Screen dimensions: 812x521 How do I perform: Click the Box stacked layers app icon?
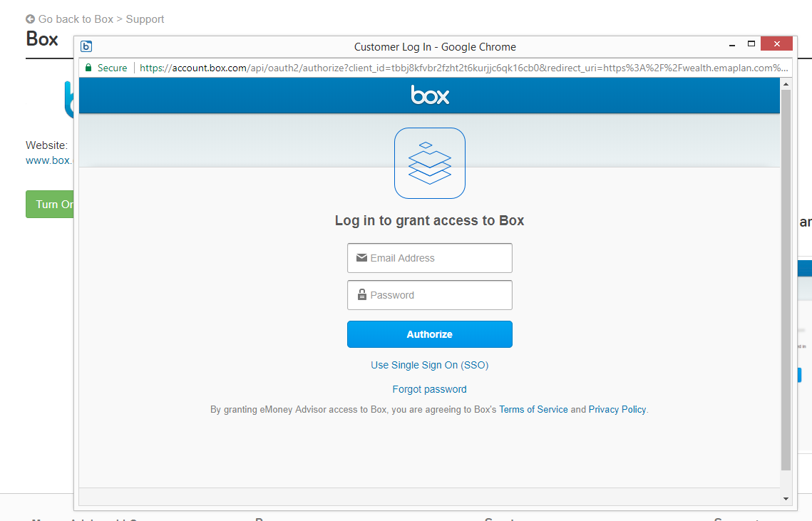(429, 163)
